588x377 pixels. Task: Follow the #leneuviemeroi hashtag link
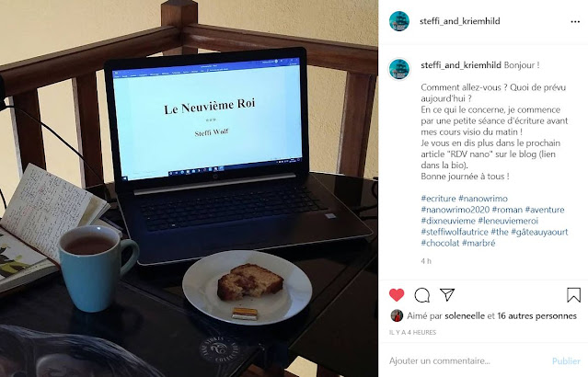508,221
